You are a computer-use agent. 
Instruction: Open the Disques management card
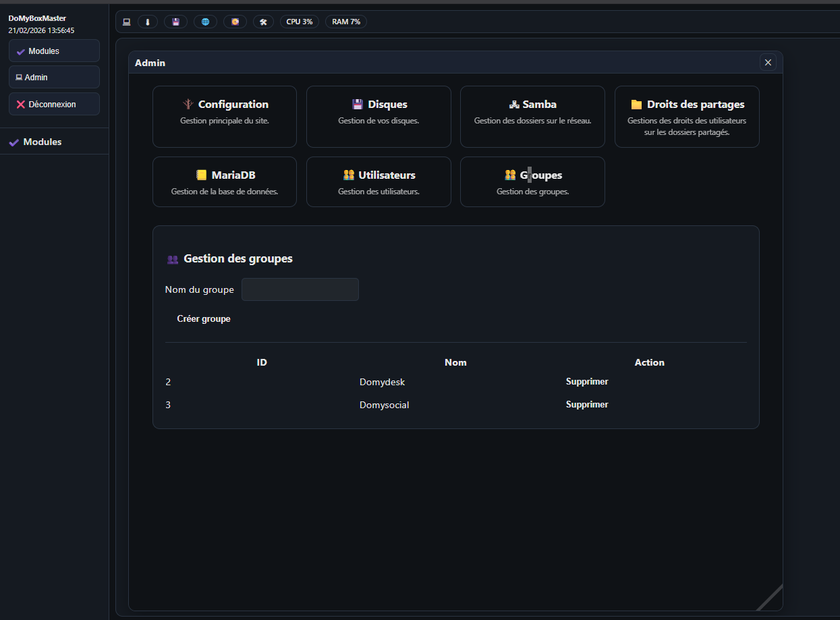point(379,116)
